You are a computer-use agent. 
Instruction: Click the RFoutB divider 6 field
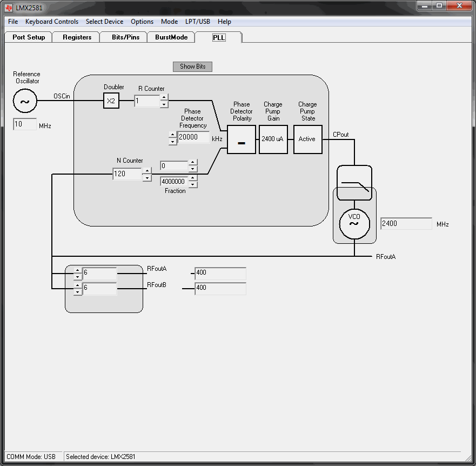click(99, 289)
